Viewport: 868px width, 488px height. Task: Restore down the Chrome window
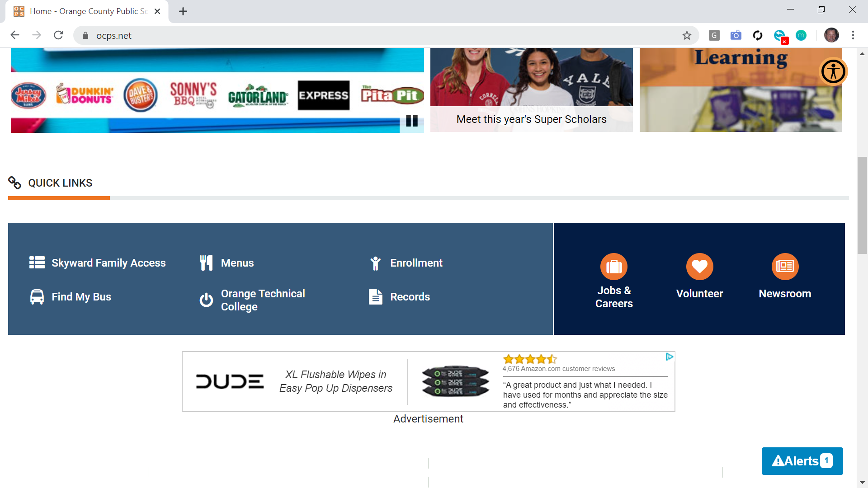coord(821,10)
